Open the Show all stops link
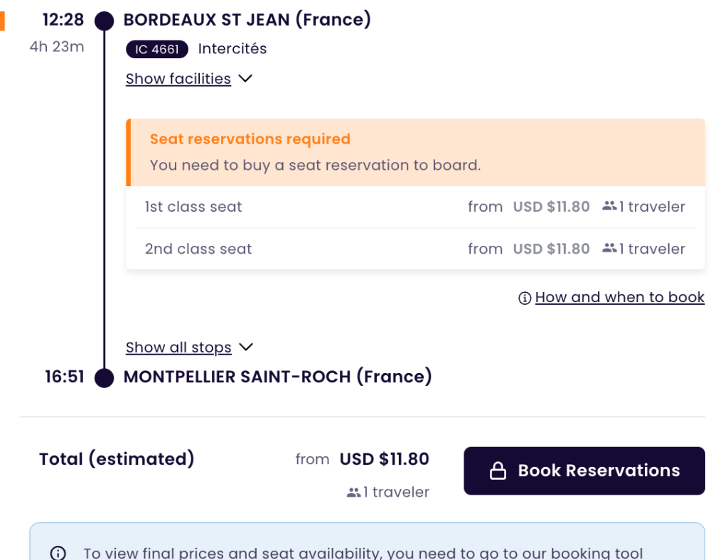The image size is (728, 560). point(178,348)
